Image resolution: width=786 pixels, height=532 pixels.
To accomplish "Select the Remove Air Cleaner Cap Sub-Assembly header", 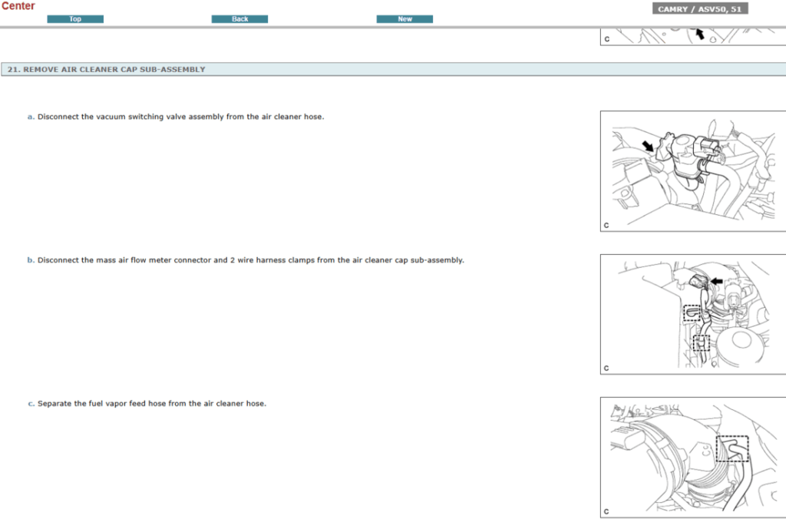I will tap(107, 69).
